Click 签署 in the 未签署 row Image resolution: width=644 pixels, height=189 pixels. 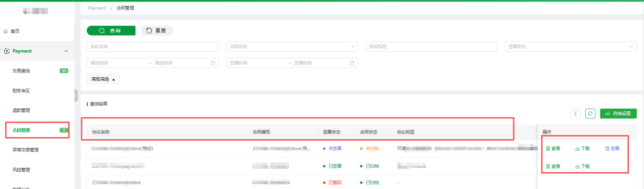pyautogui.click(x=612, y=148)
